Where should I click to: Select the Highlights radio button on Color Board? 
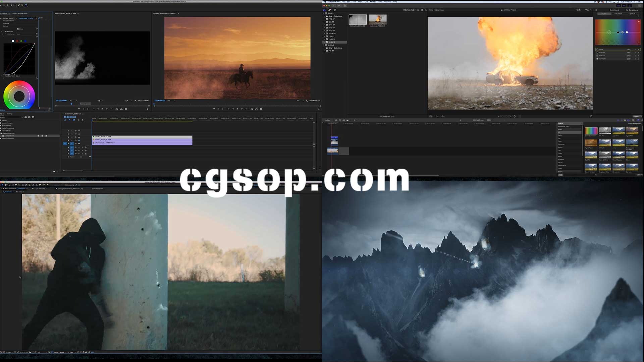click(597, 59)
